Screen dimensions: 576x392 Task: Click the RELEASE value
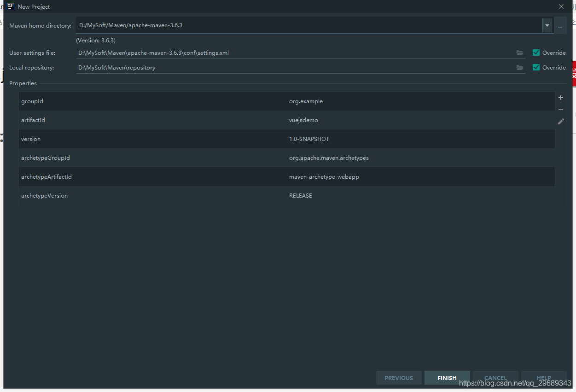(x=301, y=196)
